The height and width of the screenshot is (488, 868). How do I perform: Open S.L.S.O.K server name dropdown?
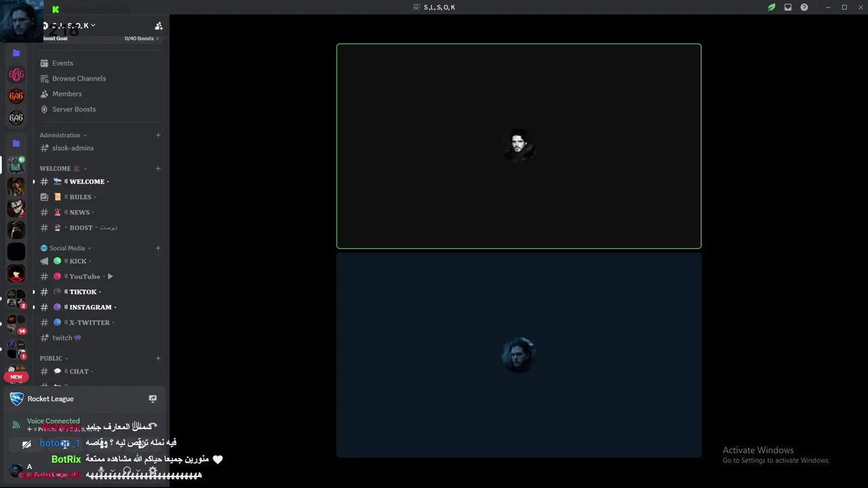tap(73, 26)
